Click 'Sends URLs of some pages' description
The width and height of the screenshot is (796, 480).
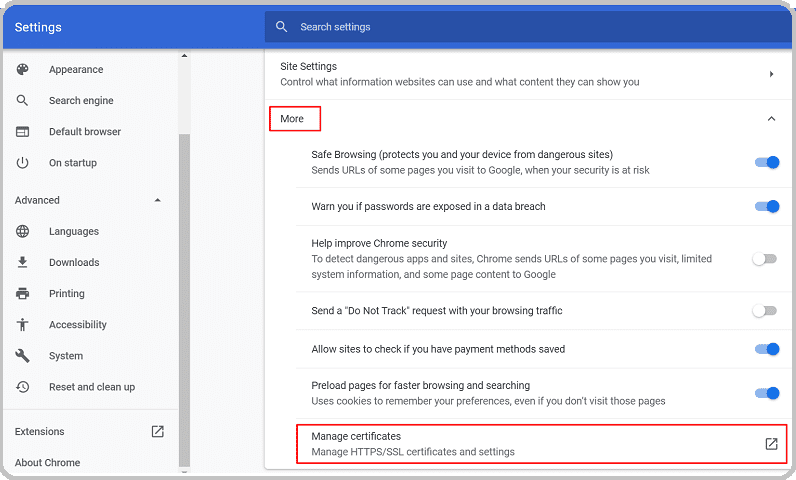480,170
